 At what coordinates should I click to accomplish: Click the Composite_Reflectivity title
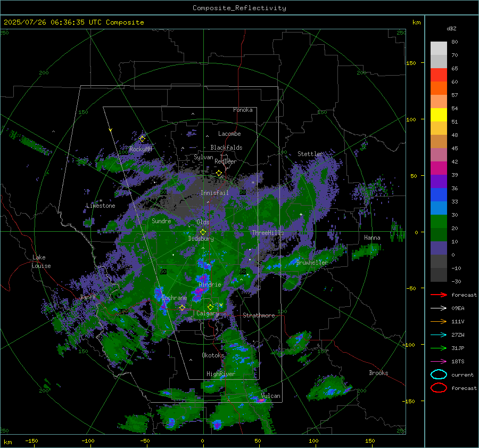click(239, 8)
